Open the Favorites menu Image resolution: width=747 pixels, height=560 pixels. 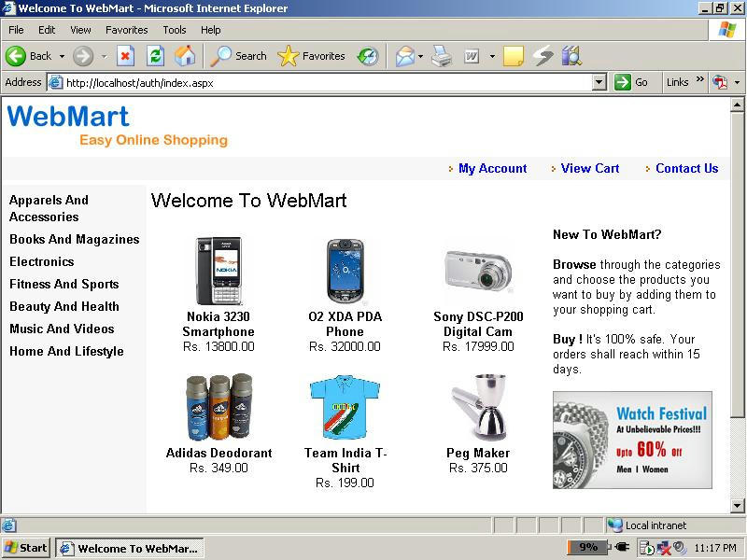point(127,30)
